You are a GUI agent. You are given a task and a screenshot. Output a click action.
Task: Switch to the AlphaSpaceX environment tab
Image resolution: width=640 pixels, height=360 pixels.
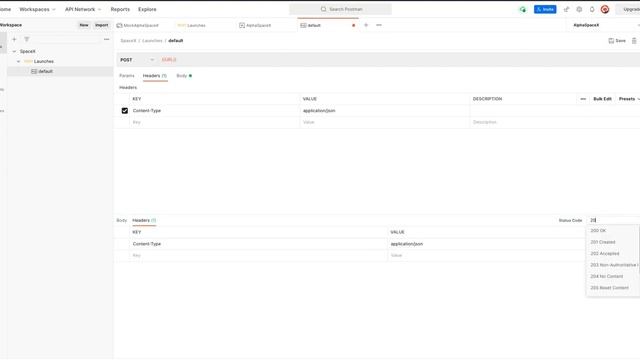tap(258, 25)
